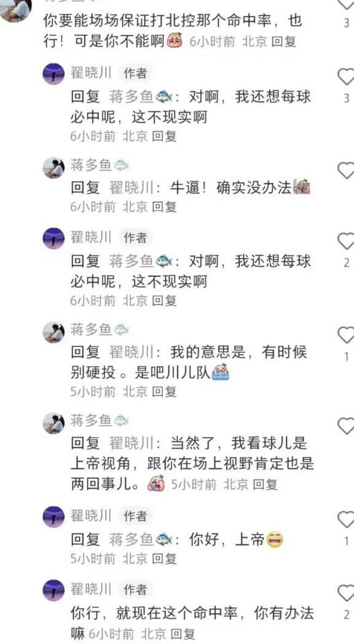
Task: Reply to the "别硬投。是吧川儿队" comment
Action: [165, 392]
